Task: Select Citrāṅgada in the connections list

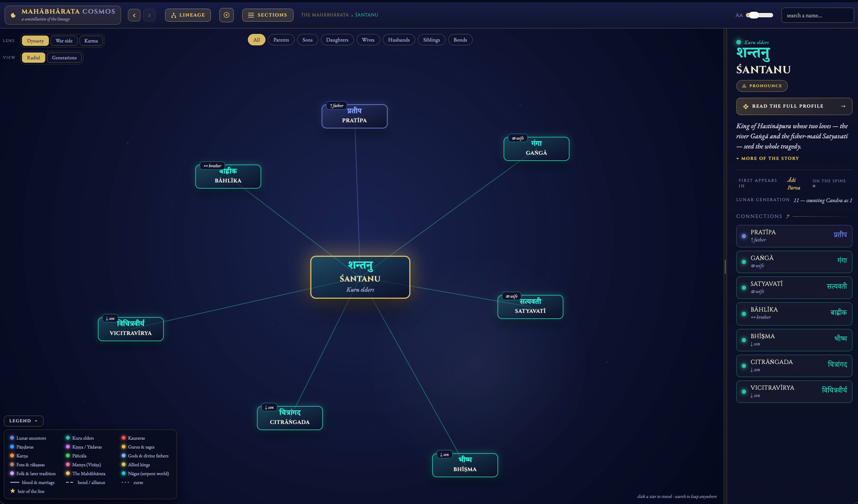Action: click(x=794, y=366)
